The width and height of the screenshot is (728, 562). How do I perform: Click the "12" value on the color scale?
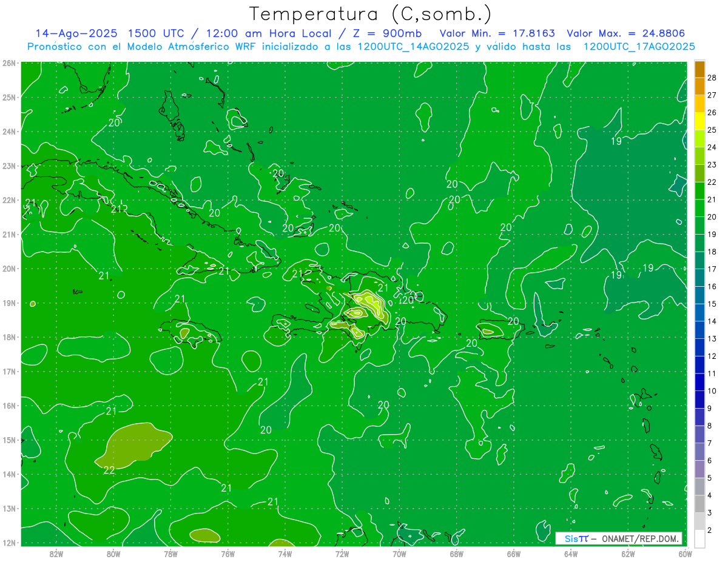pos(713,356)
